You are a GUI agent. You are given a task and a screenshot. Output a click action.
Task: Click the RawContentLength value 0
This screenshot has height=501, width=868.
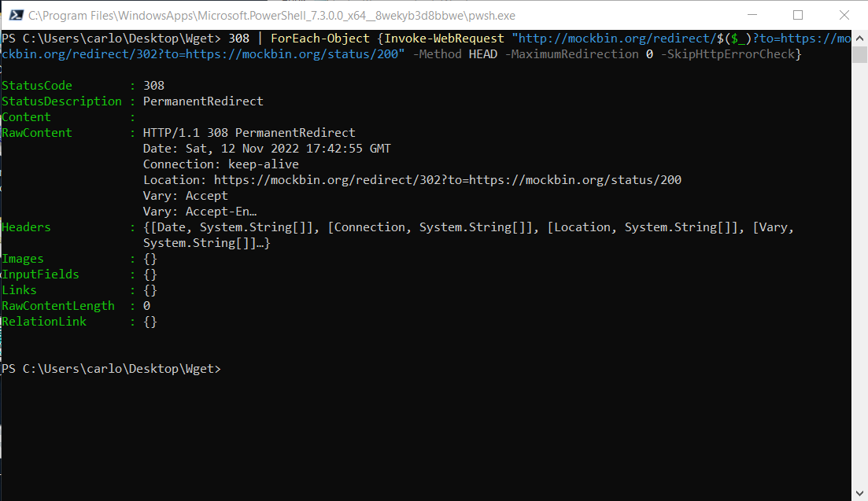pyautogui.click(x=146, y=306)
